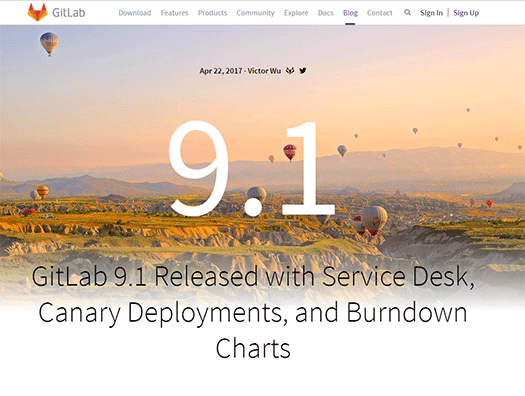The width and height of the screenshot is (525, 396).
Task: Select Explore in the navigation
Action: pos(296,13)
